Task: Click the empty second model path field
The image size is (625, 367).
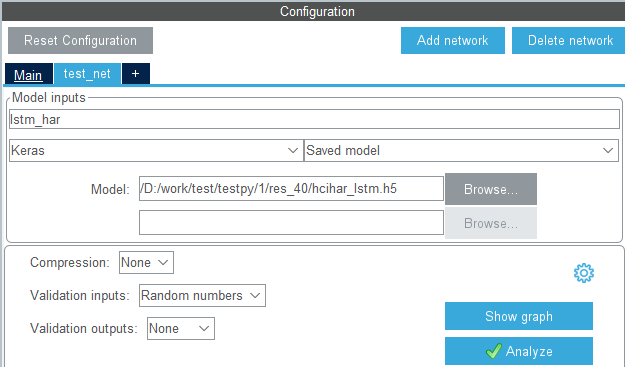Action: [291, 223]
